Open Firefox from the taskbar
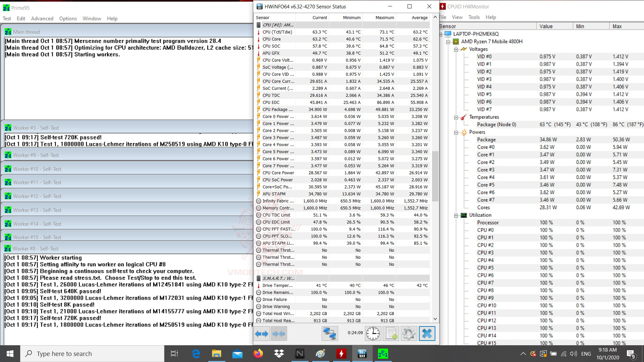This screenshot has width=644, height=362. pos(258,354)
